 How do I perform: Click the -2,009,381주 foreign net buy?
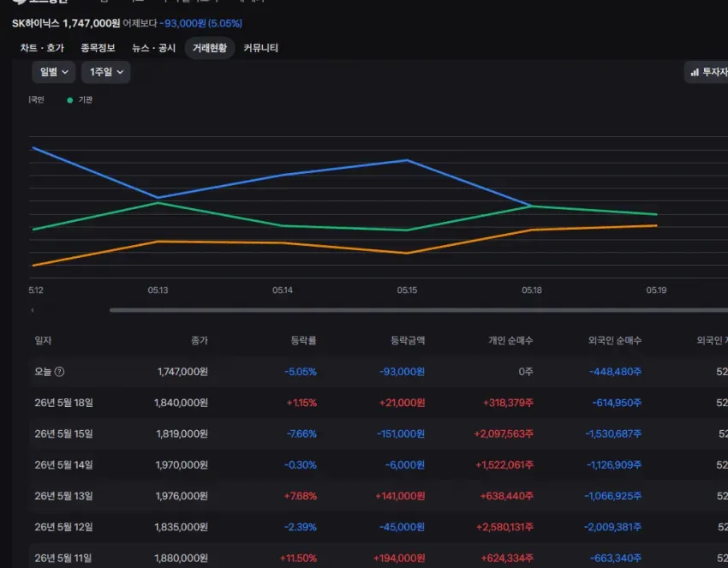pos(613,527)
